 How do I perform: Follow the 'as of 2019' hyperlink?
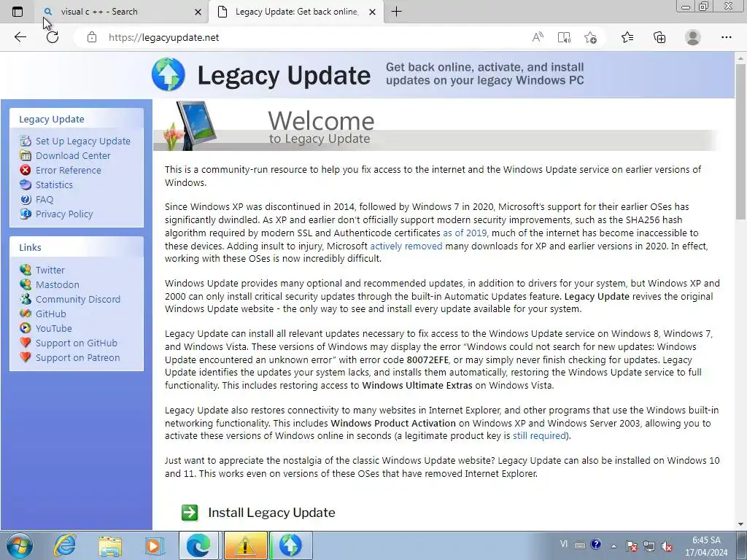[x=465, y=233]
